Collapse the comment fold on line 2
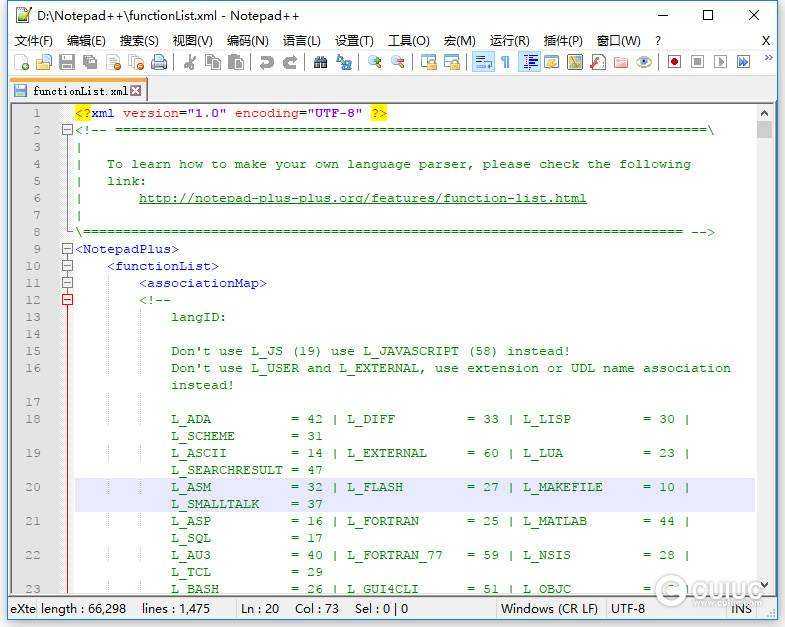The height and width of the screenshot is (627, 785). tap(67, 130)
